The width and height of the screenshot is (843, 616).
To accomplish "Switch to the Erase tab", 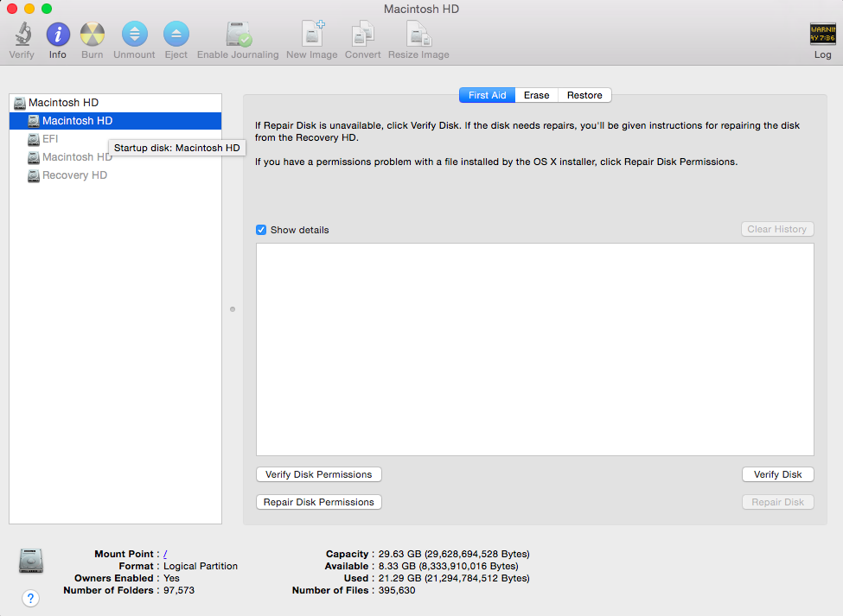I will (x=537, y=95).
